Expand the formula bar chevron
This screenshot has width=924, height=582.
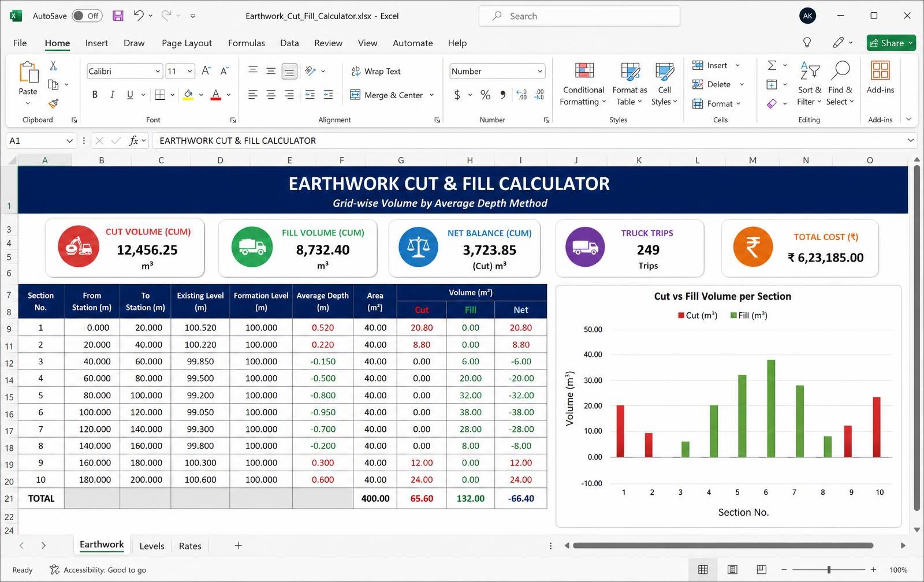[x=911, y=140]
